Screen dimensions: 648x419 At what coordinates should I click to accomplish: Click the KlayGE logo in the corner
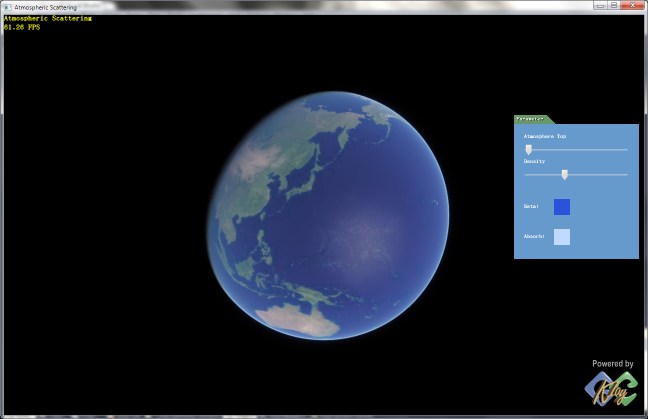(x=612, y=391)
